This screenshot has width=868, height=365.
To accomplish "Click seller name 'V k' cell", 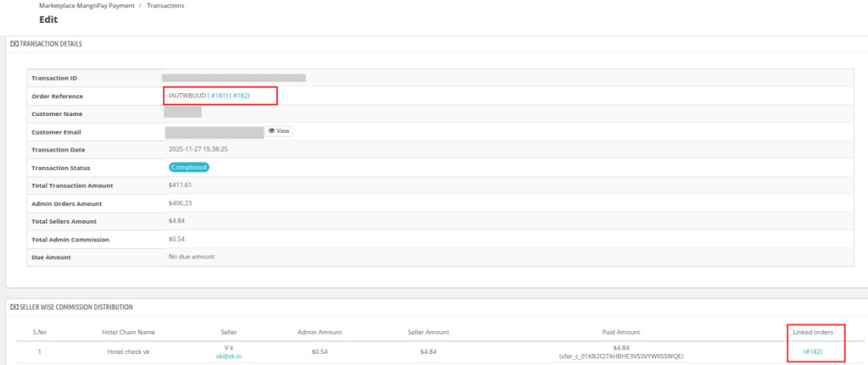I will point(229,347).
